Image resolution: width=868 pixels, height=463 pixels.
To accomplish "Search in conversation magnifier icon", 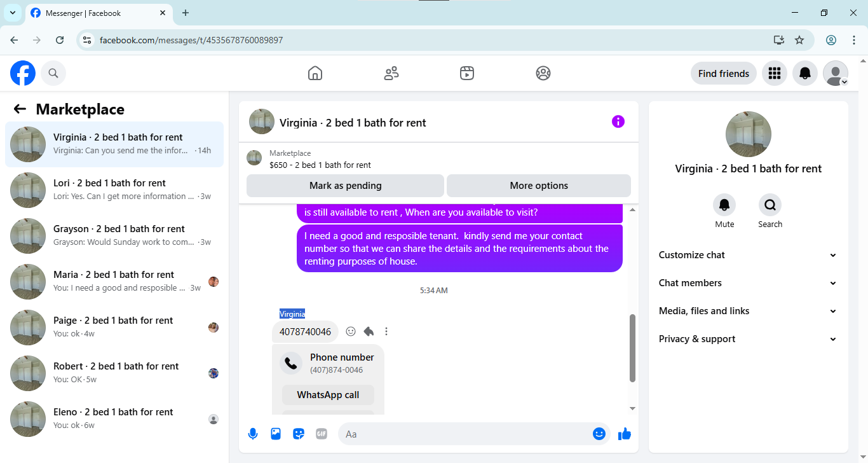I will coord(770,205).
